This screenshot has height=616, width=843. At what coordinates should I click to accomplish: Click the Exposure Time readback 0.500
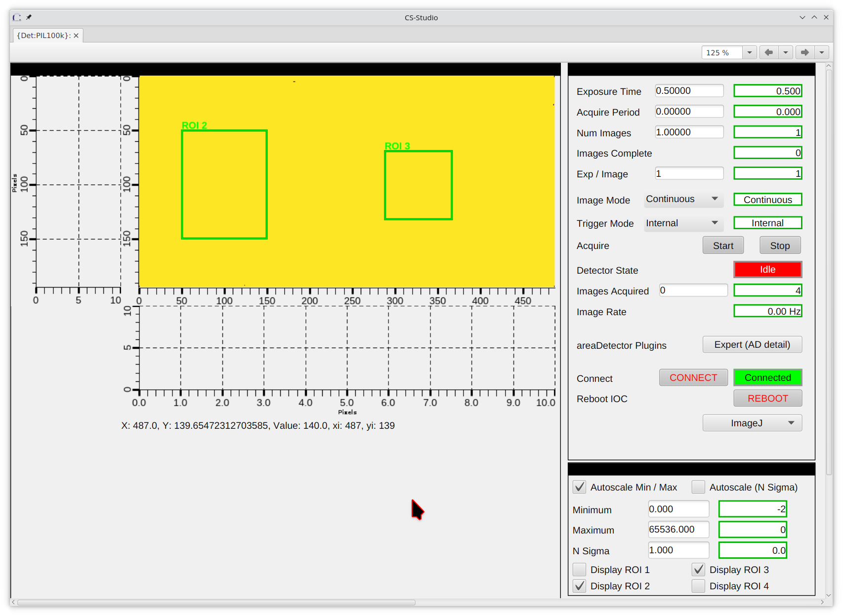[x=767, y=91]
